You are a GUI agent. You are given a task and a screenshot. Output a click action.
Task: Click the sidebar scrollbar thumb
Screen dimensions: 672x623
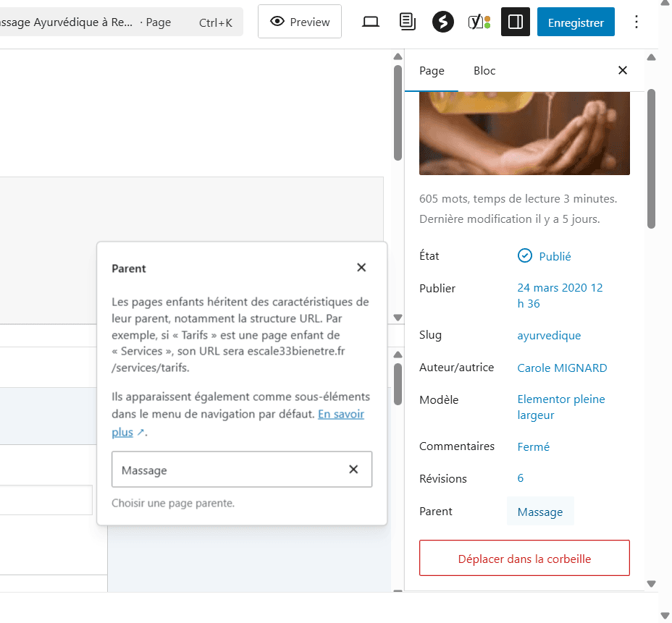(651, 158)
